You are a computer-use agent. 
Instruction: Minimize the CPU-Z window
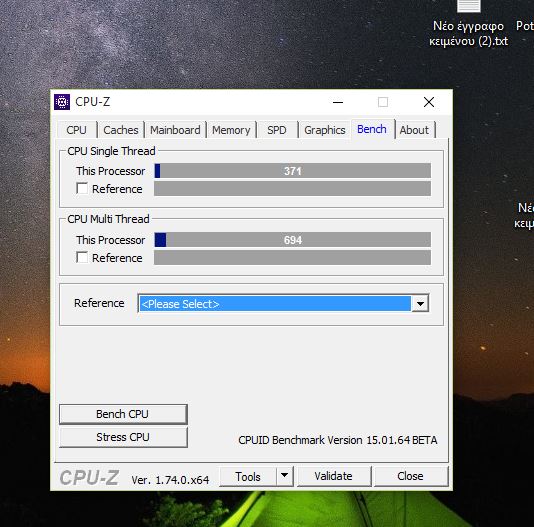tap(338, 102)
